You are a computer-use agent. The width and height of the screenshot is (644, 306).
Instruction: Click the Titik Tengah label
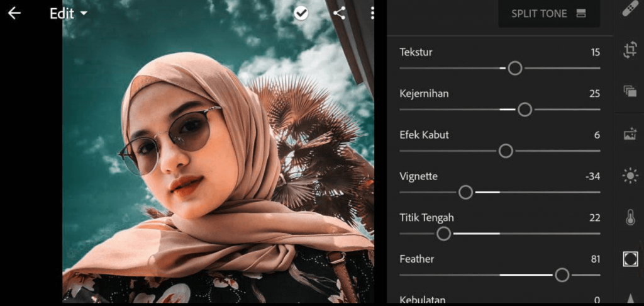point(427,218)
